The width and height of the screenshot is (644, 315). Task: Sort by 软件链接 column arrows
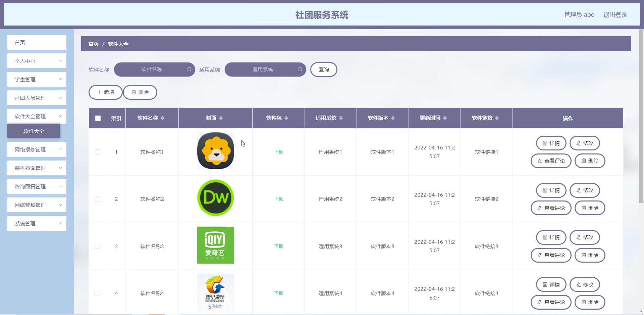coord(497,118)
